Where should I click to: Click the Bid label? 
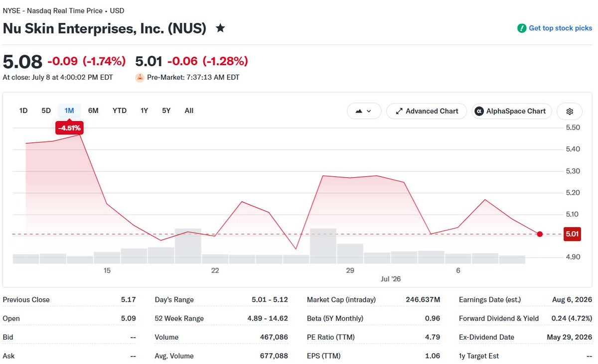[x=8, y=337]
